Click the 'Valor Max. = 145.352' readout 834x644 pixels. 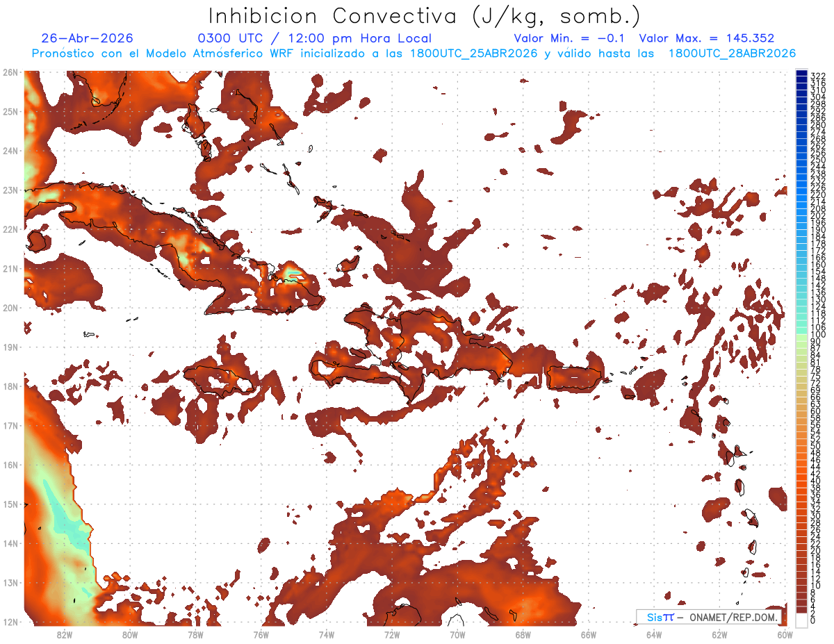706,39
